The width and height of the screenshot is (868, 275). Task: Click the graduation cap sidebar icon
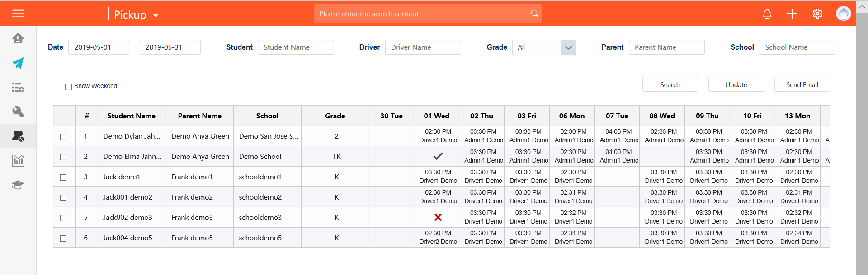click(18, 185)
